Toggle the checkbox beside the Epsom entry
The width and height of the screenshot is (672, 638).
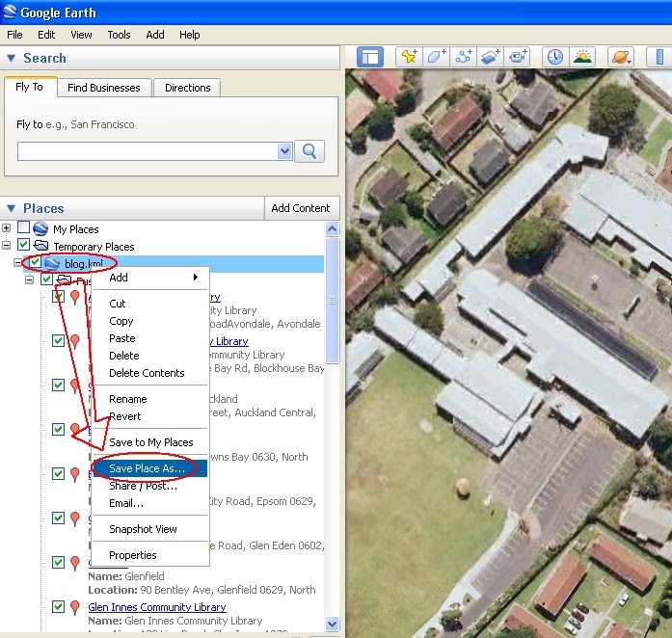tap(58, 473)
